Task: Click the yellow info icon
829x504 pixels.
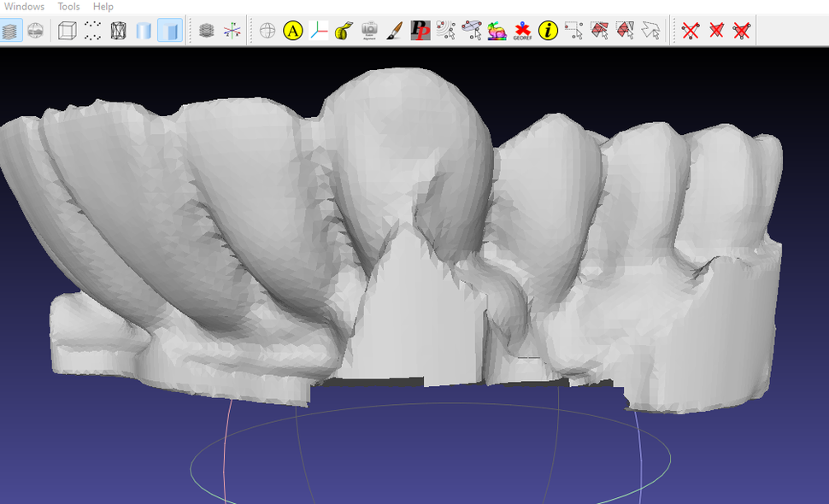Action: (x=547, y=30)
